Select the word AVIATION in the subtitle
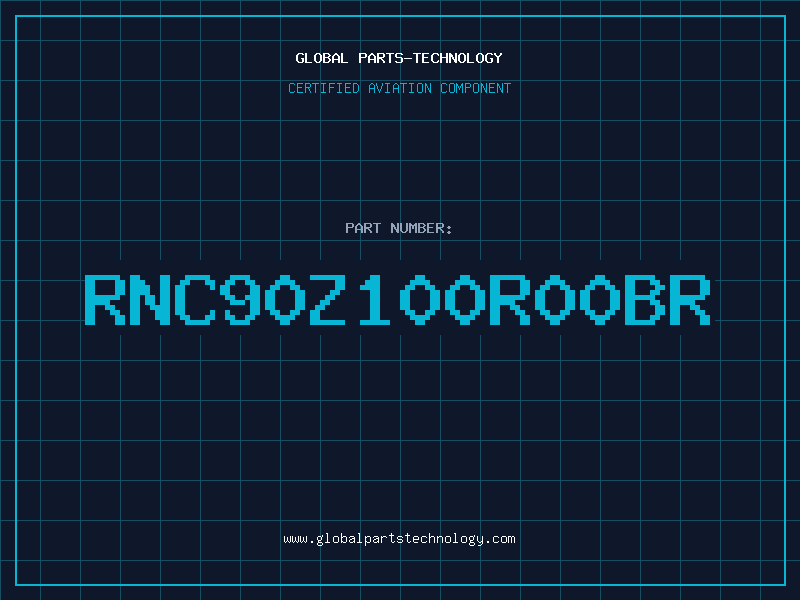800x600 pixels. coord(400,88)
